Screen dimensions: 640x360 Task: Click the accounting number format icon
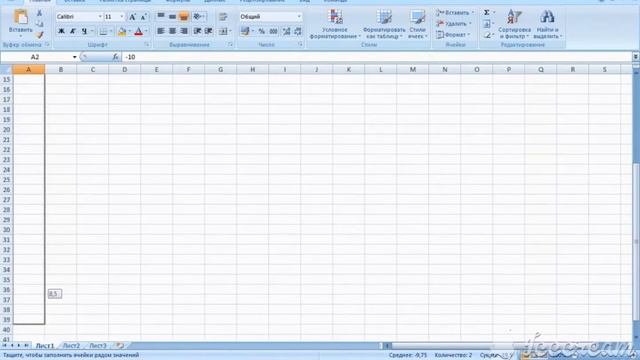tap(245, 31)
